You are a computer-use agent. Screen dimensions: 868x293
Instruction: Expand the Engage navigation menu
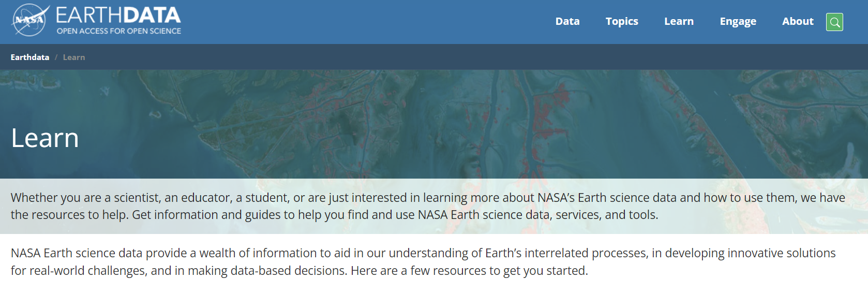[738, 22]
